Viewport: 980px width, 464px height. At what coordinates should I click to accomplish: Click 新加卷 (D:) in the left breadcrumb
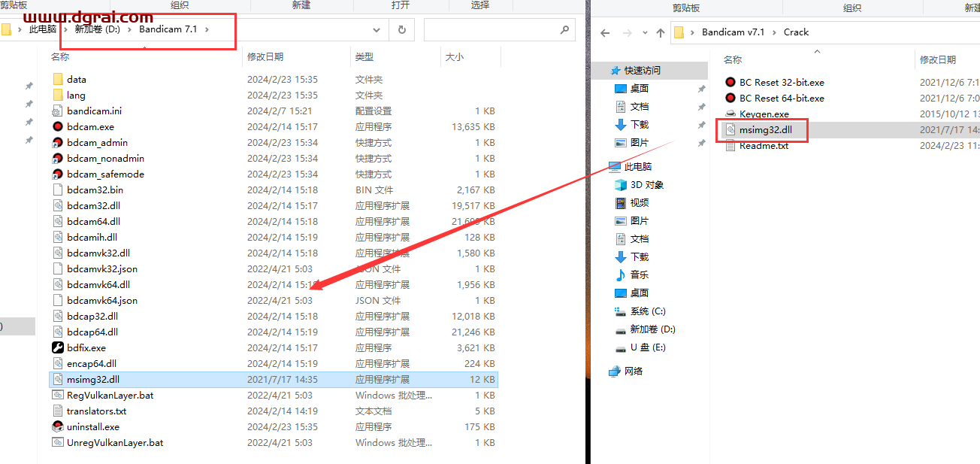click(97, 29)
